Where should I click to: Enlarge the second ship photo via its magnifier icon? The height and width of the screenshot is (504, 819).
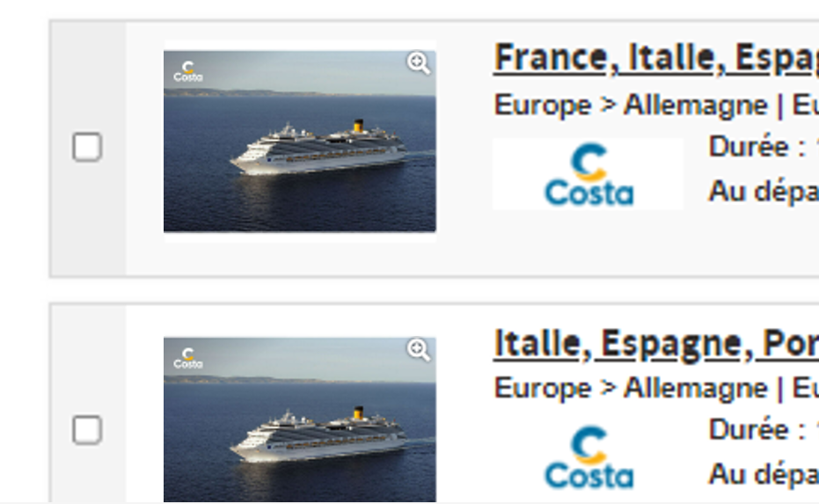point(419,350)
